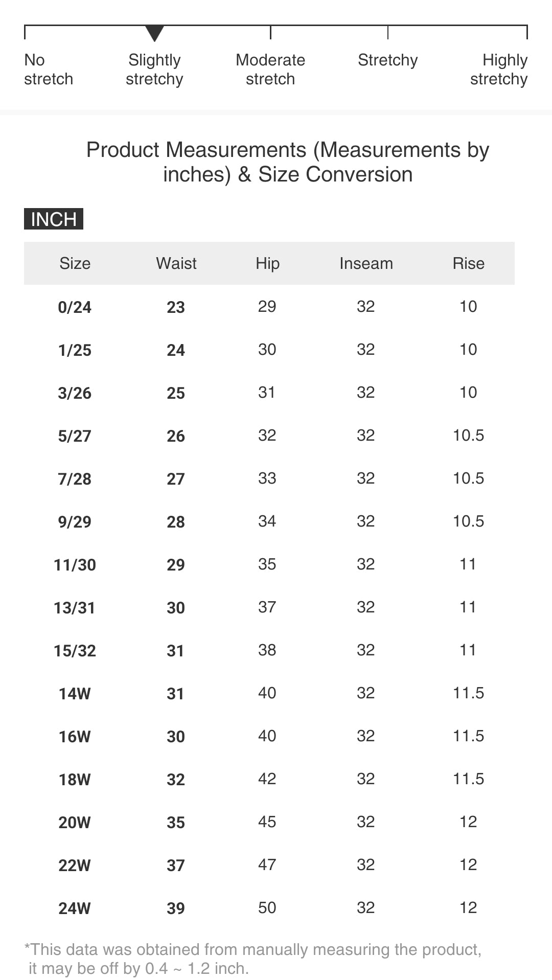Select the INCH unit tab

click(54, 219)
